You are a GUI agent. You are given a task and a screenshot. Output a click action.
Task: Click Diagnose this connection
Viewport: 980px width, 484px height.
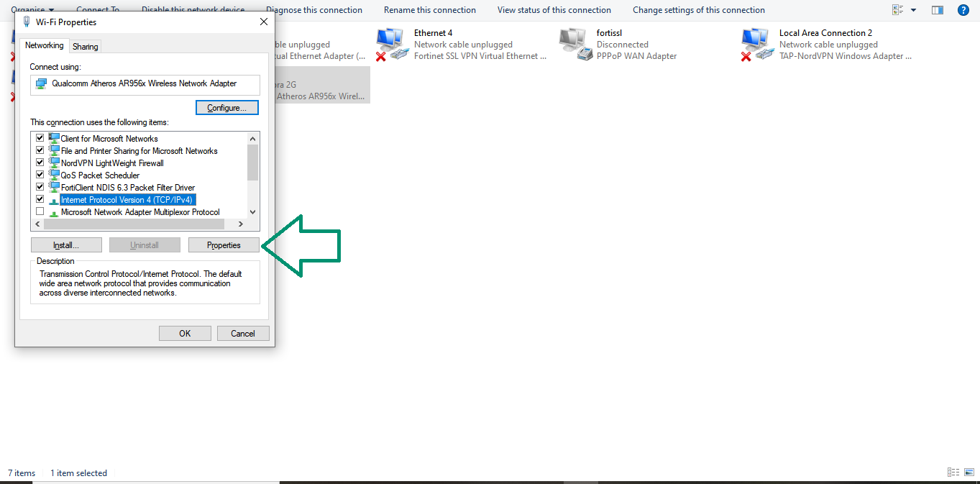[x=314, y=10]
